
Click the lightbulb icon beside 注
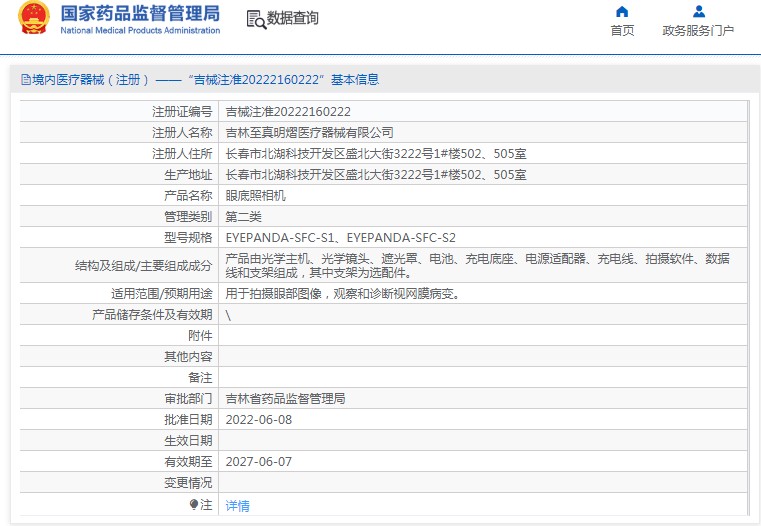click(194, 505)
